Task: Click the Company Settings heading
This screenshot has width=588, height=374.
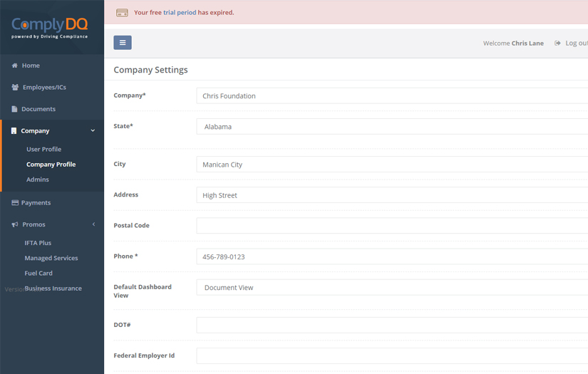Action: pos(151,70)
